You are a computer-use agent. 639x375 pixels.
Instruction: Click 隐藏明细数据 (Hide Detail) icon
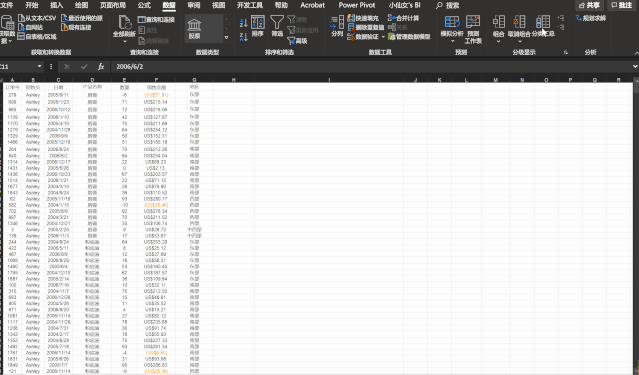[x=561, y=27]
